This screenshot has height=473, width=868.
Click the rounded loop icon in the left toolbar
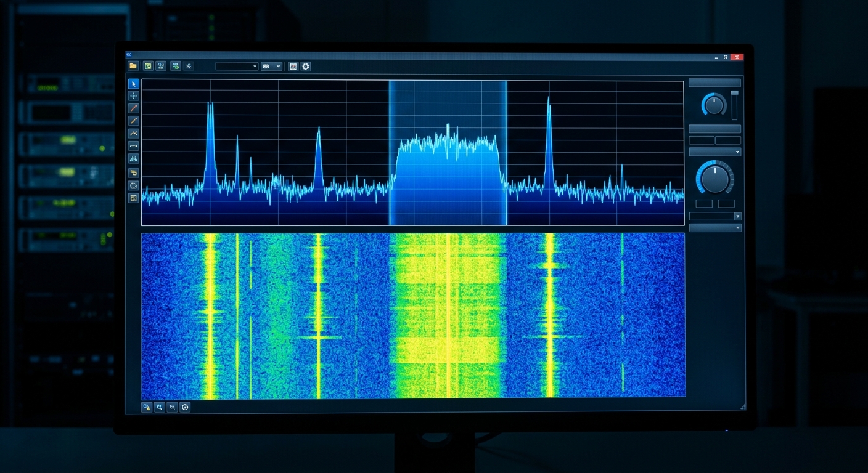tap(134, 185)
